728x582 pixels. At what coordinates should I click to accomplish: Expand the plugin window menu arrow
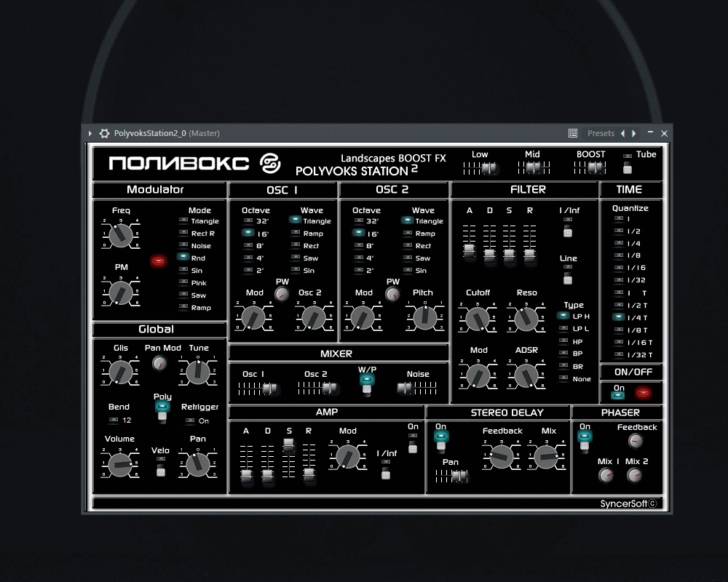[90, 133]
